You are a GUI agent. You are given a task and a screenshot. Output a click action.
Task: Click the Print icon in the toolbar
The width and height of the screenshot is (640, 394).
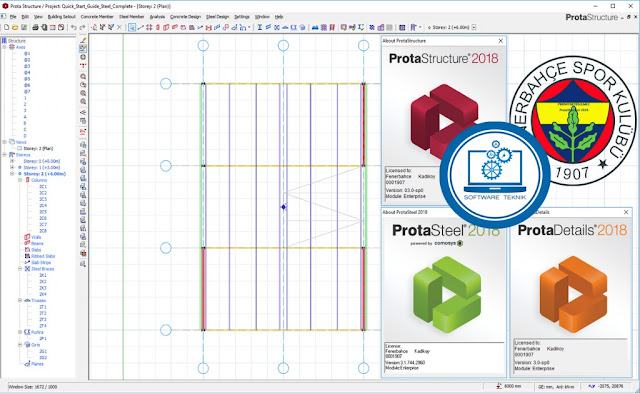36,27
